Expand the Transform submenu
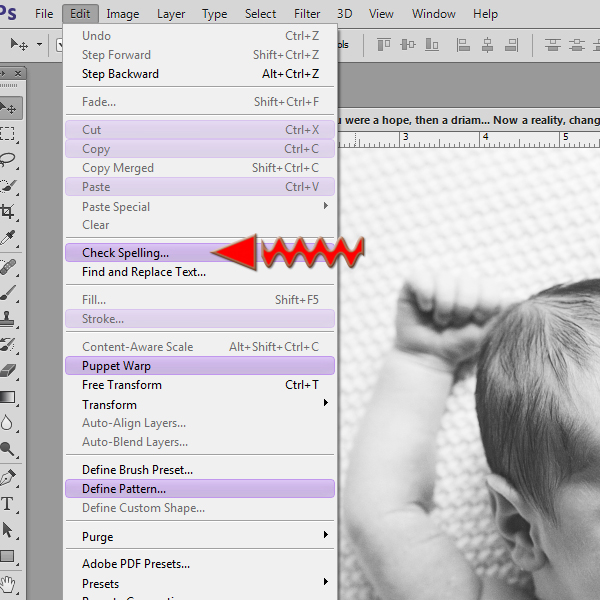The image size is (600, 600). (x=200, y=404)
